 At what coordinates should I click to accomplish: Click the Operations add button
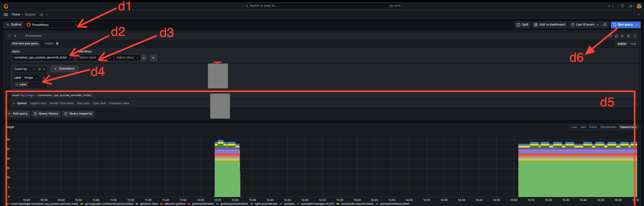64,69
